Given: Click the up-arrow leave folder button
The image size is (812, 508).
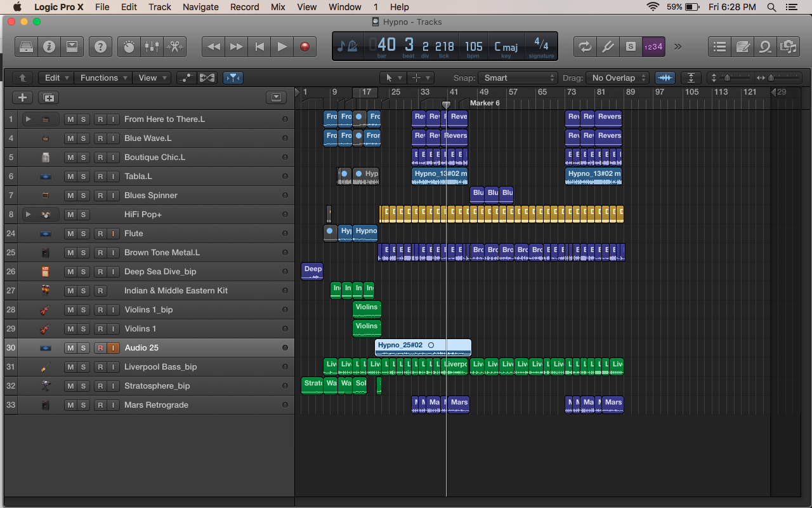Looking at the screenshot, I should (x=22, y=78).
